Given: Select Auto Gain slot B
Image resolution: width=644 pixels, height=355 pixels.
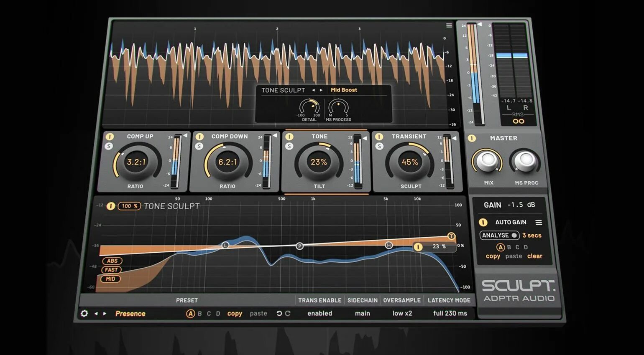Looking at the screenshot, I should click(x=509, y=247).
